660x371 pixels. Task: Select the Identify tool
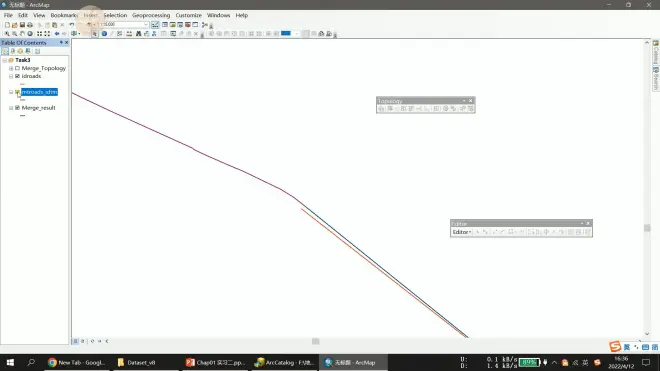pyautogui.click(x=104, y=34)
